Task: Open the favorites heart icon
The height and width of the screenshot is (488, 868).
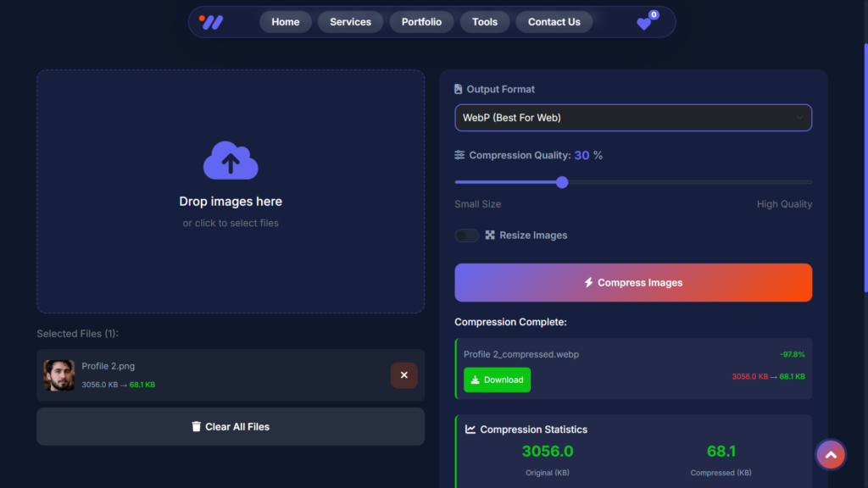Action: coord(644,24)
